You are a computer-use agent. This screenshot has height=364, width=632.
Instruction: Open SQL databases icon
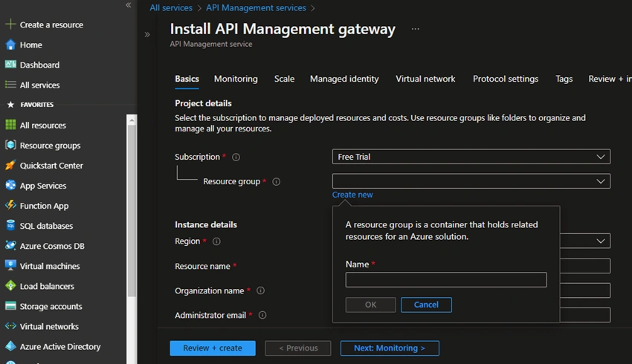tap(10, 226)
